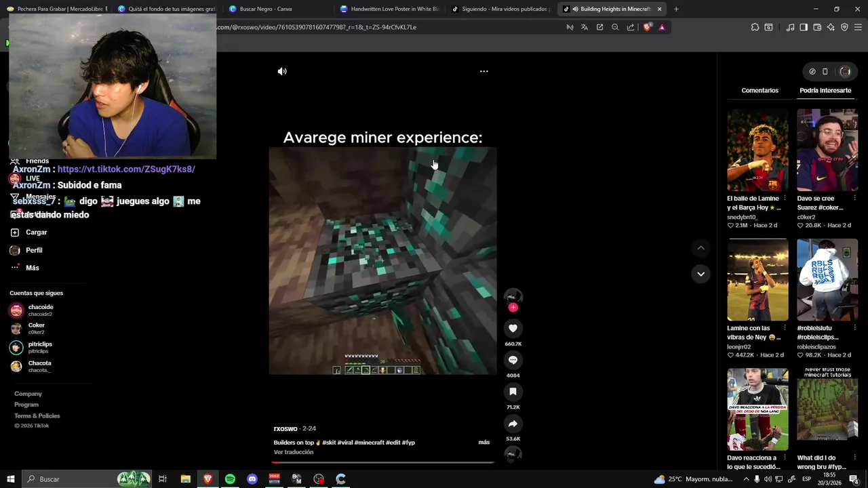Click the Brave Rewards triangle icon

[x=662, y=27]
